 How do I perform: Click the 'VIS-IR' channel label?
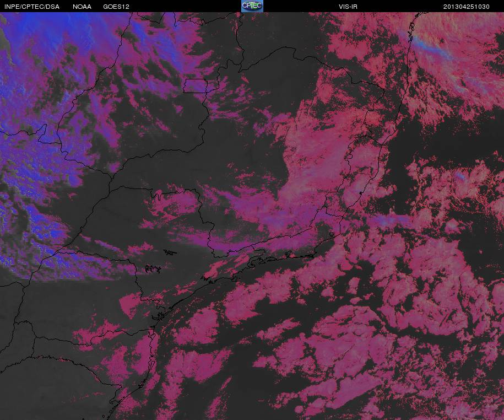pos(348,7)
